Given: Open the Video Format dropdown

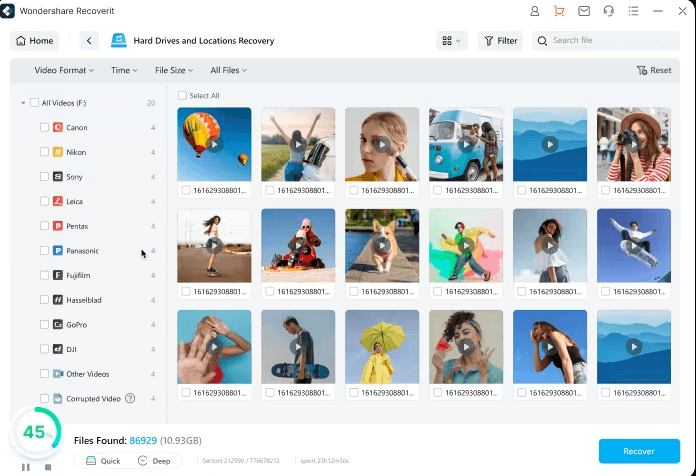Looking at the screenshot, I should pyautogui.click(x=64, y=70).
